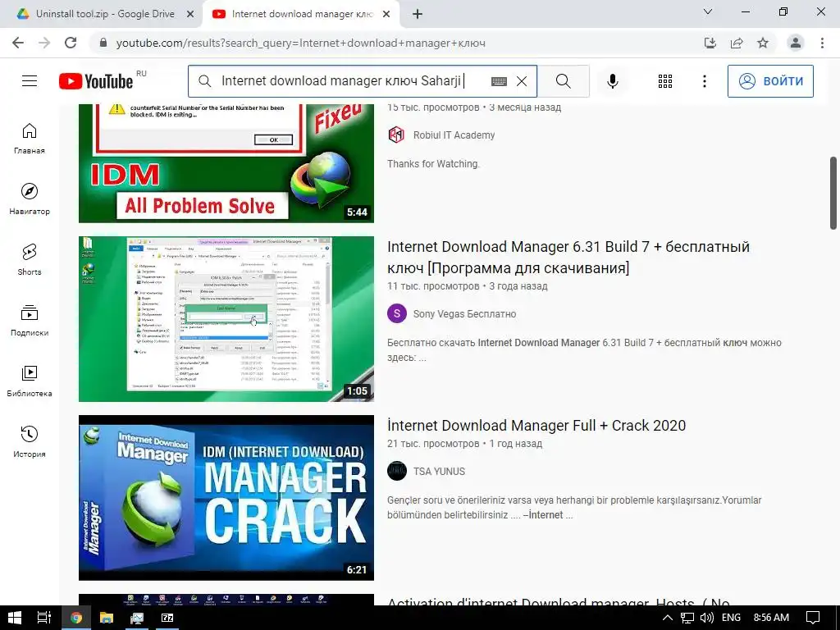Open the 7-Zip taskbar app
The image size is (840, 630).
167,618
